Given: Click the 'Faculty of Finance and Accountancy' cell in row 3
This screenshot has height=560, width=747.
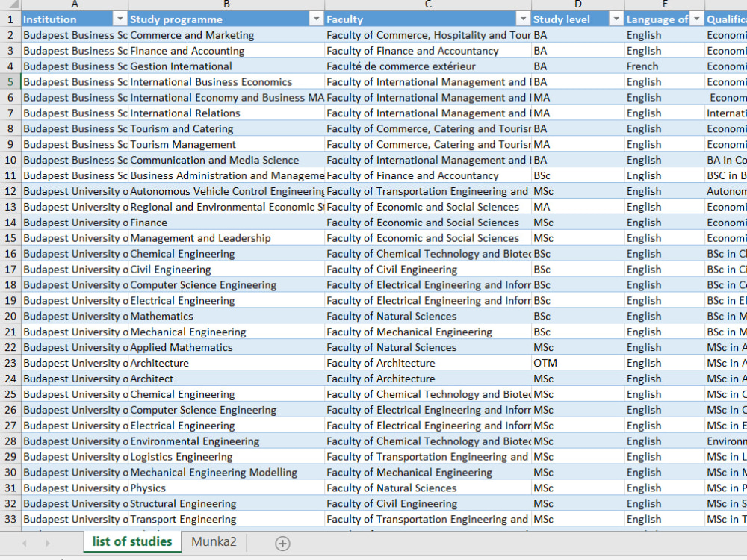Looking at the screenshot, I should 428,51.
